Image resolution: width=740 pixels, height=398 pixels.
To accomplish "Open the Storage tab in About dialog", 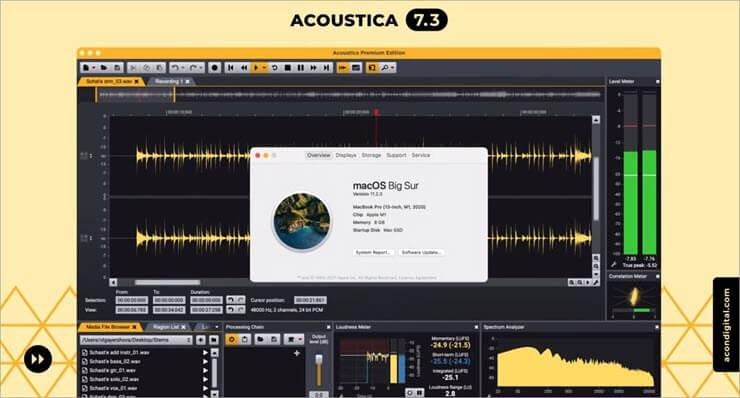I will pos(371,155).
